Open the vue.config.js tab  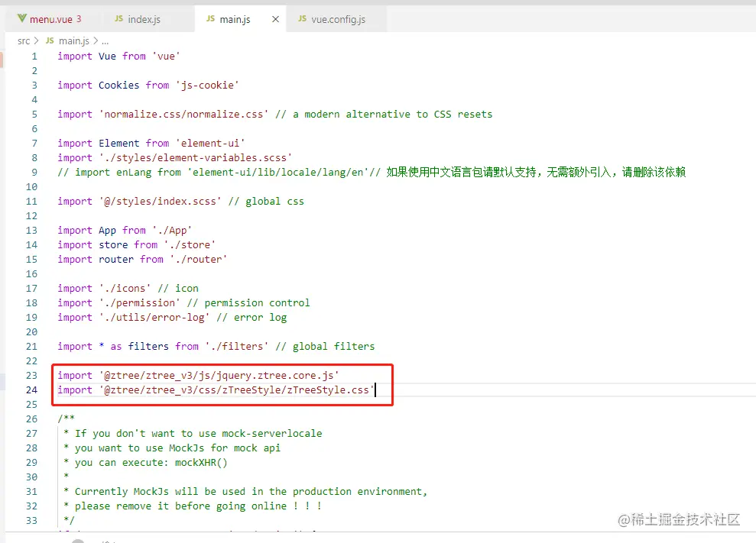tap(338, 19)
